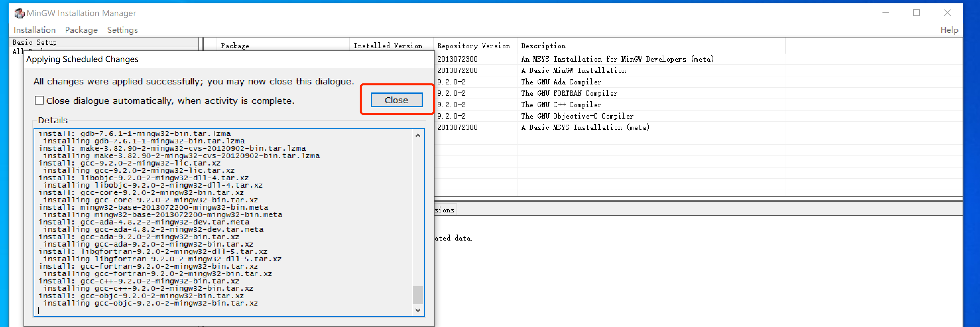Open the Settings menu
Image resolution: width=980 pixels, height=327 pixels.
[x=122, y=30]
